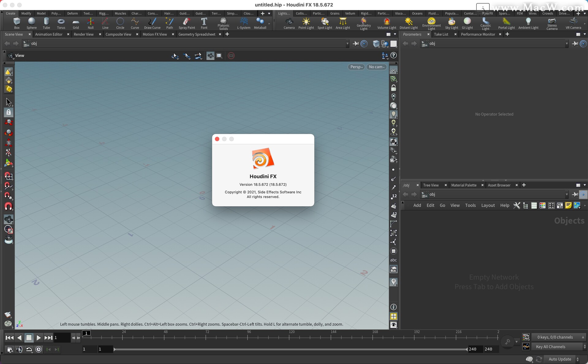Image resolution: width=588 pixels, height=364 pixels.
Task: Add a Spot Light
Action: [x=325, y=23]
